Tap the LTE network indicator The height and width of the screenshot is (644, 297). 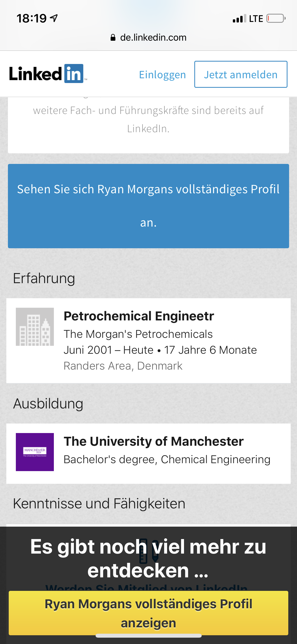tap(256, 19)
